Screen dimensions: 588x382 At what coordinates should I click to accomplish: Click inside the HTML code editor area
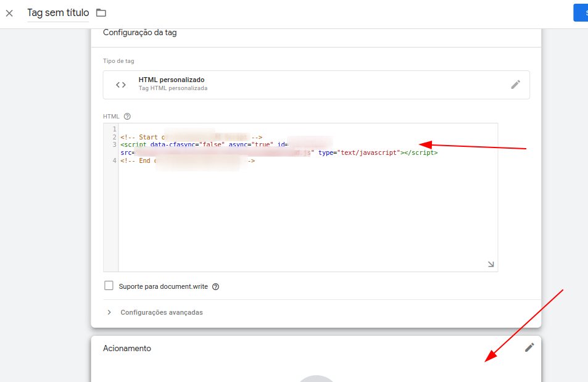[x=308, y=197]
